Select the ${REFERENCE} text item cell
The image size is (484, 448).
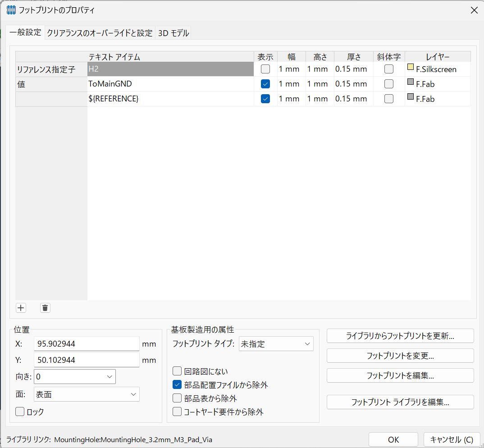pyautogui.click(x=170, y=99)
